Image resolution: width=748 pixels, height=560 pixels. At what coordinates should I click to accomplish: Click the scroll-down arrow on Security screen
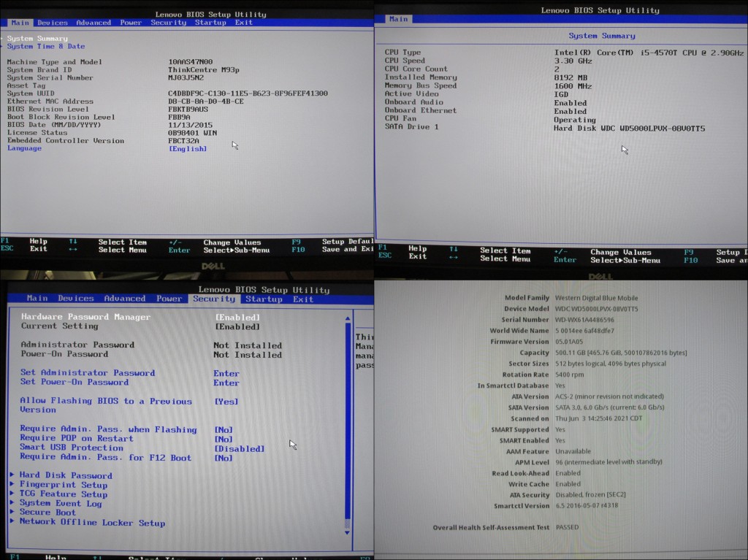[347, 532]
